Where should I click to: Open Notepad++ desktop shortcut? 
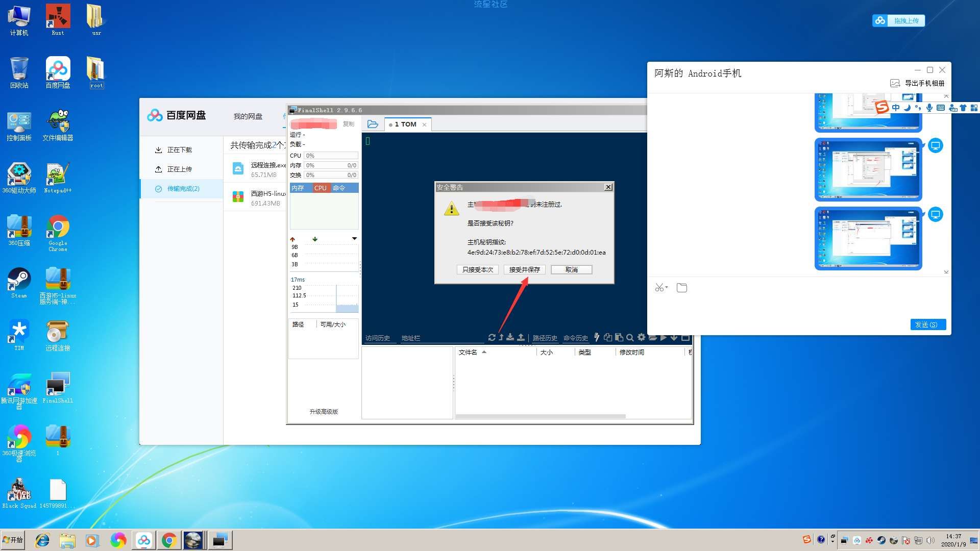tap(58, 178)
